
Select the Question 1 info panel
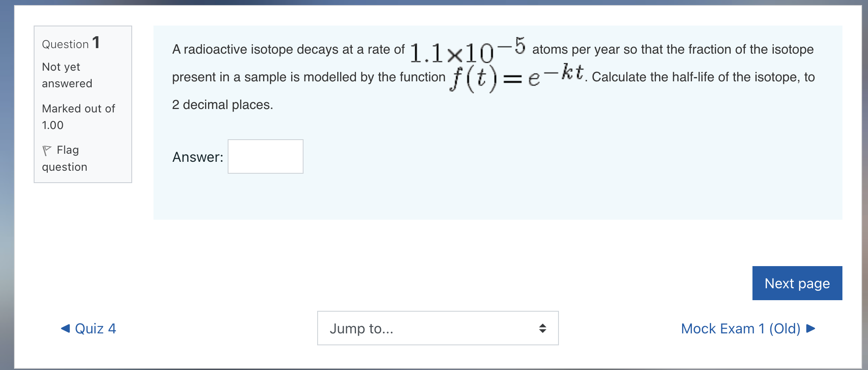click(83, 104)
